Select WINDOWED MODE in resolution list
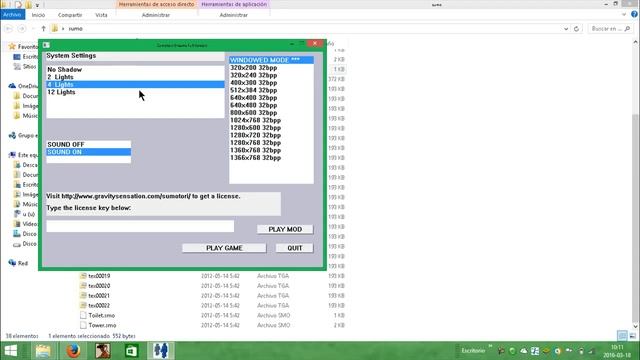The width and height of the screenshot is (640, 360). point(271,60)
